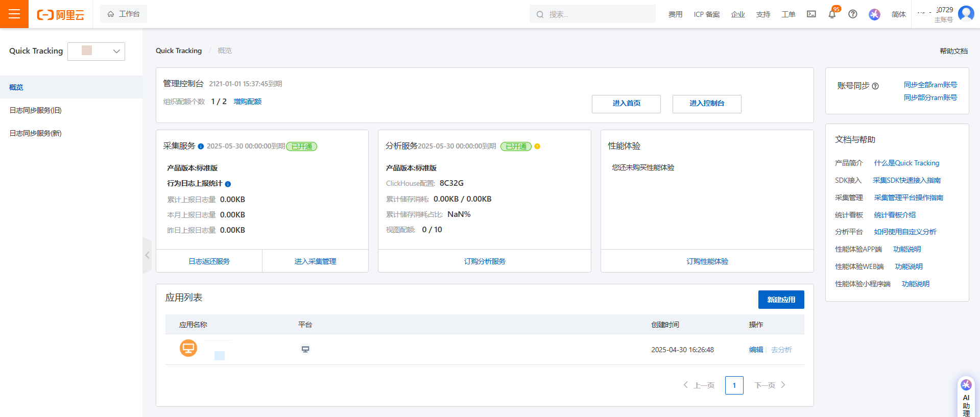Click the 新建应用 button
The height and width of the screenshot is (417, 980).
pyautogui.click(x=781, y=300)
